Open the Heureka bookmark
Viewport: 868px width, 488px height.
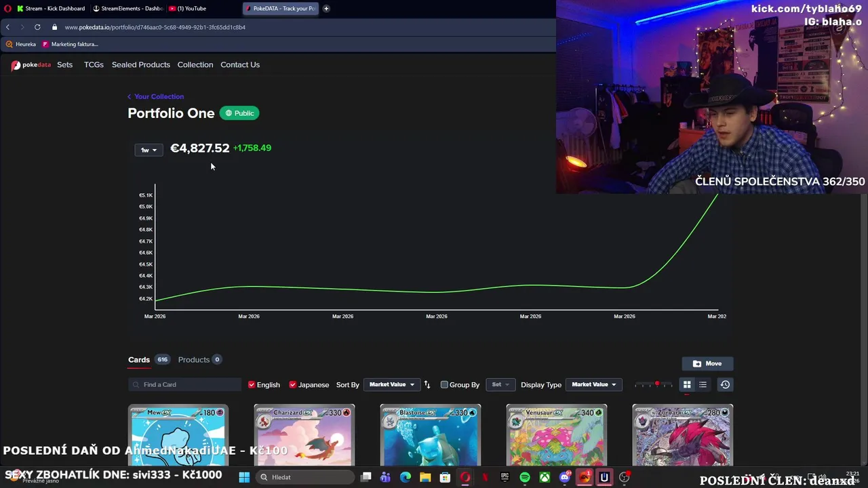(x=21, y=44)
